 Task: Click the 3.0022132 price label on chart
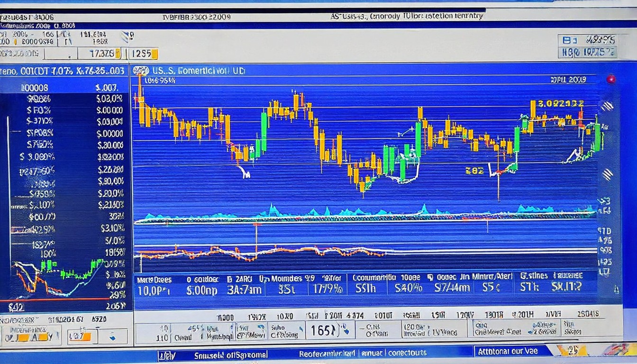(561, 103)
